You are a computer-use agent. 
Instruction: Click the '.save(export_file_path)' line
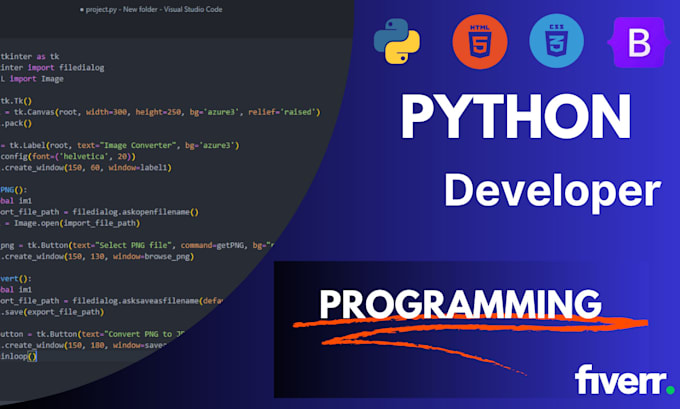[52, 312]
